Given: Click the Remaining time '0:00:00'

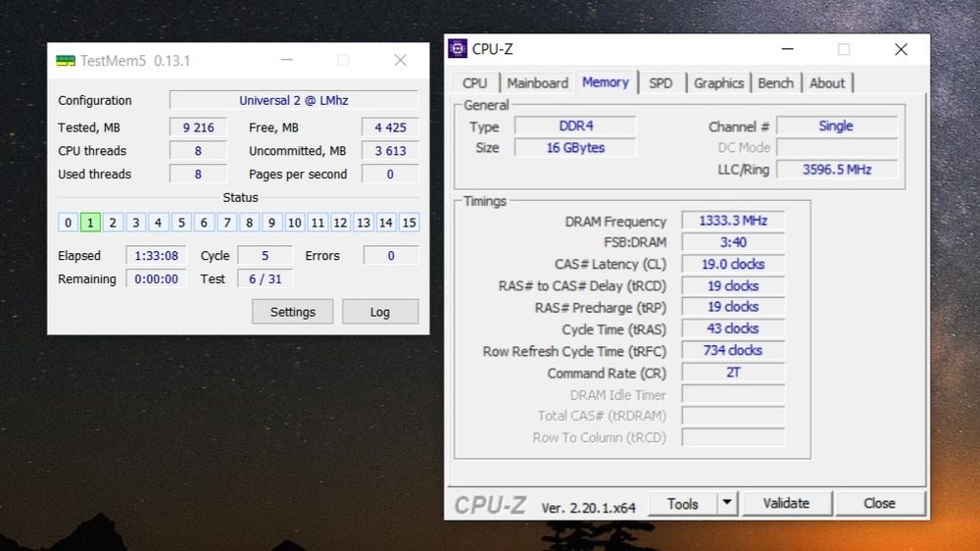Looking at the screenshot, I should click(x=156, y=279).
